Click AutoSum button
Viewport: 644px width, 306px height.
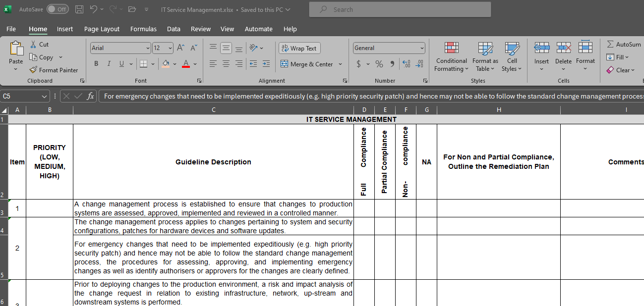tap(624, 45)
